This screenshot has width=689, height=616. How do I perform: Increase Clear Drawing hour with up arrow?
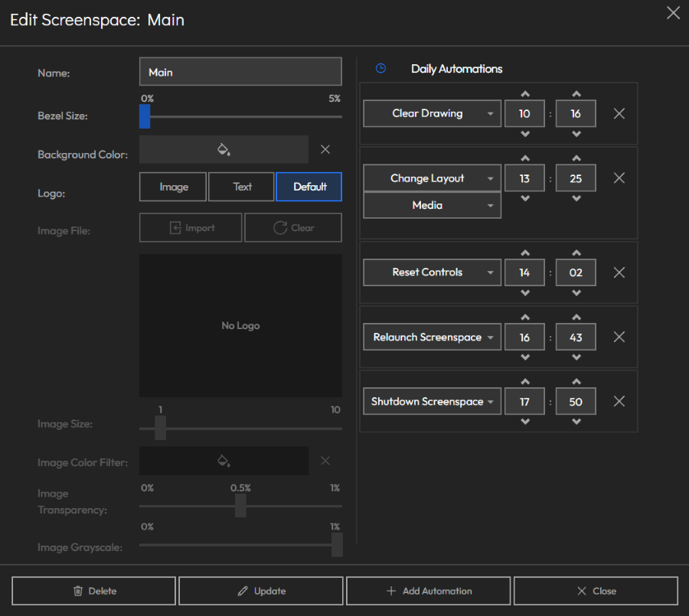(525, 93)
